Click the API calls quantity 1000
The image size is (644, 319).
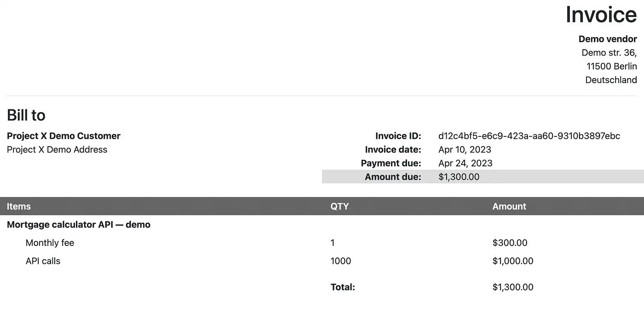(x=341, y=261)
